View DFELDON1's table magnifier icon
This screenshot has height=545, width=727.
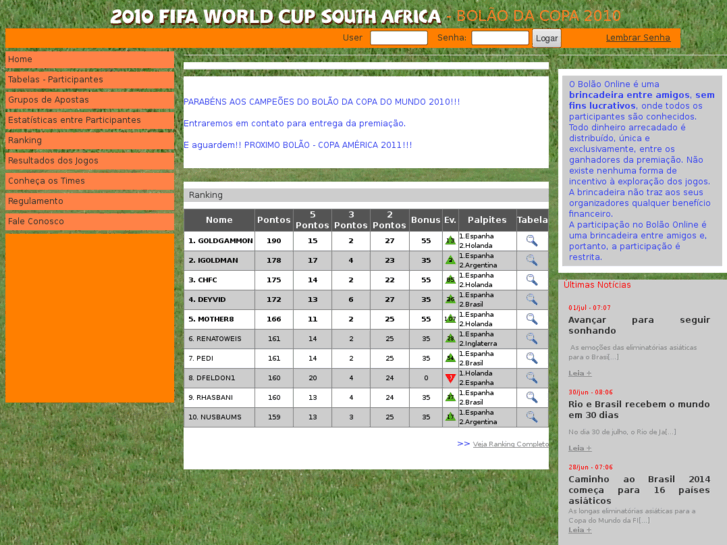(x=532, y=378)
